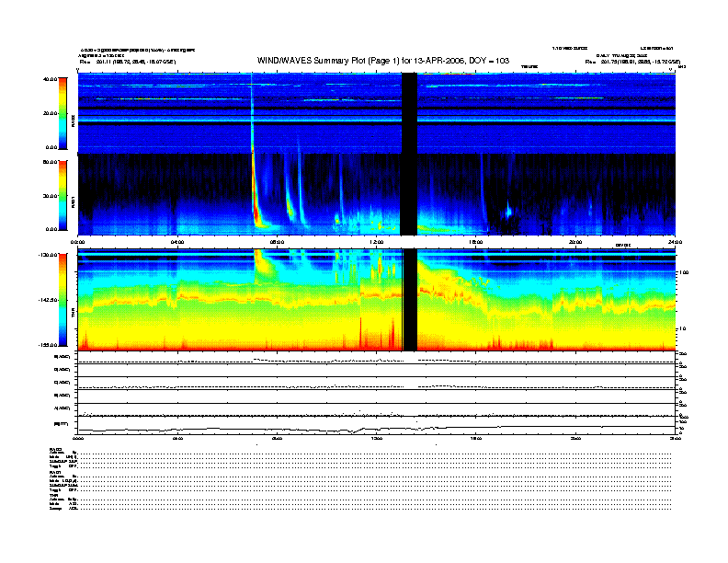Click the Rss 201.75 header text
The image size is (728, 563).
632,62
